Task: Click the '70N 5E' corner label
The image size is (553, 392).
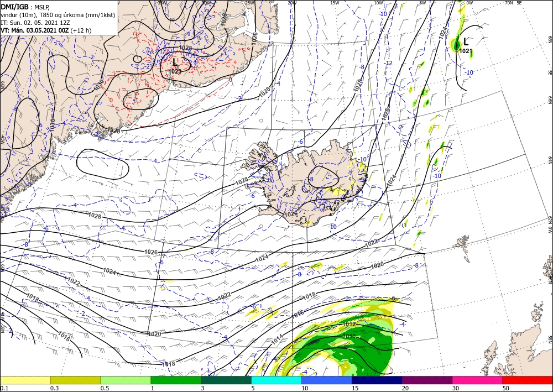Action: 513,3
